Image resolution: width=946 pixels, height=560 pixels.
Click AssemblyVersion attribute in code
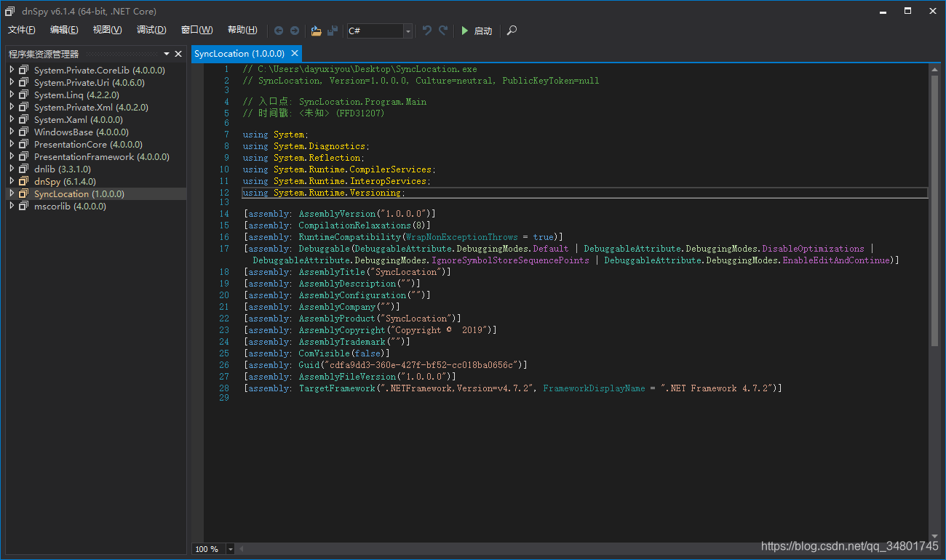[337, 214]
